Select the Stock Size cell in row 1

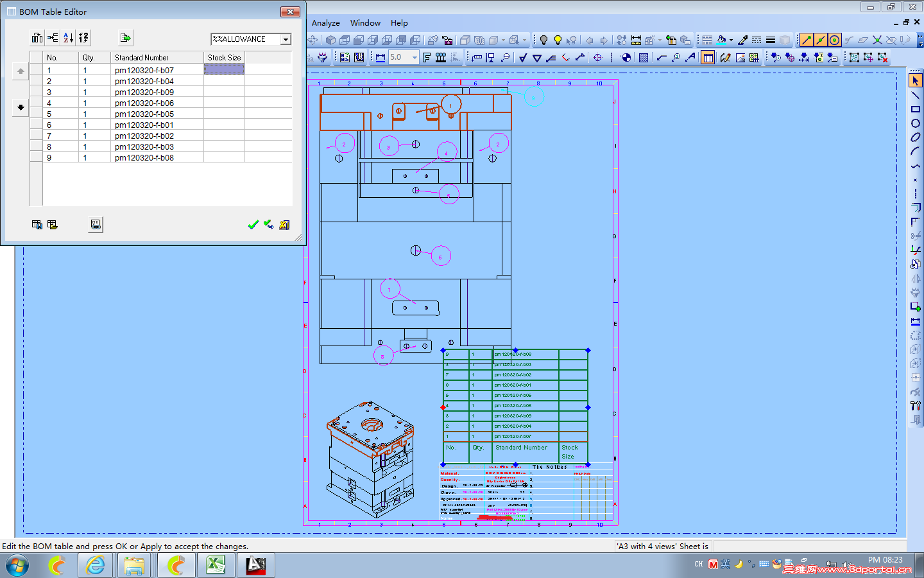tap(224, 69)
